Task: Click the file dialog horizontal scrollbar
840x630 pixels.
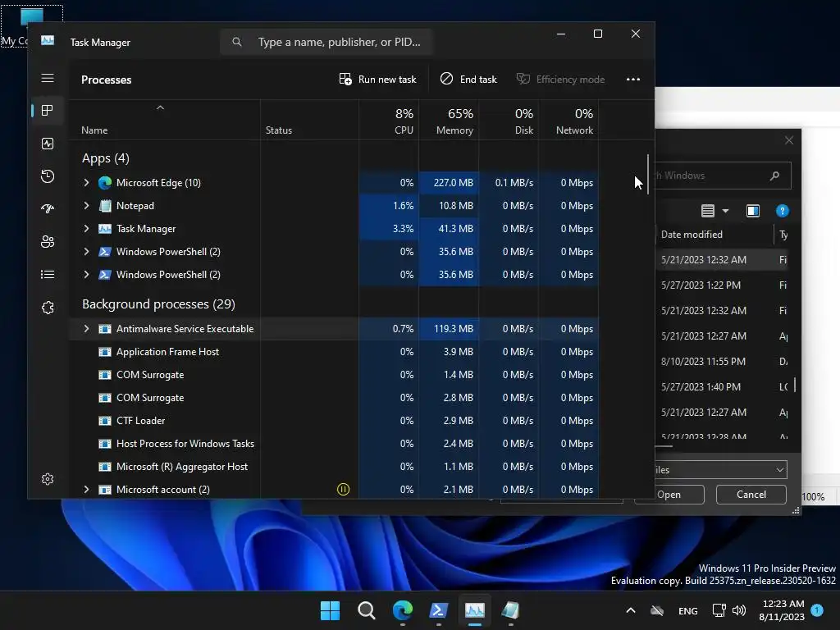Action: tap(664, 445)
